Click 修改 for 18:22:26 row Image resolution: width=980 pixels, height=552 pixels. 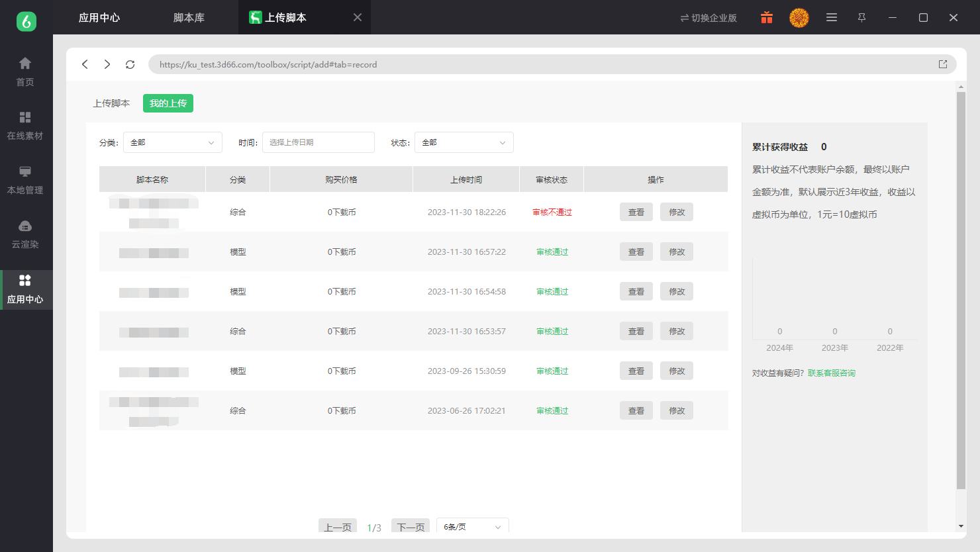pyautogui.click(x=677, y=212)
